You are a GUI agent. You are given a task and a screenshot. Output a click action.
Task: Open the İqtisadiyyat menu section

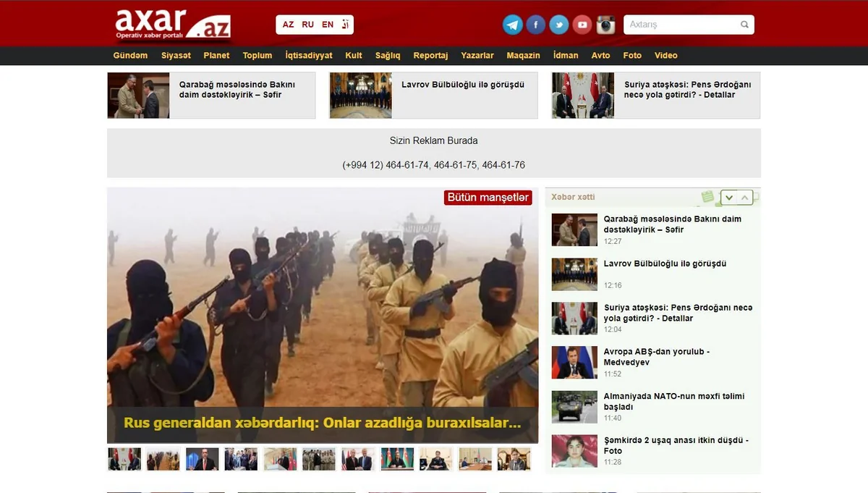(309, 56)
